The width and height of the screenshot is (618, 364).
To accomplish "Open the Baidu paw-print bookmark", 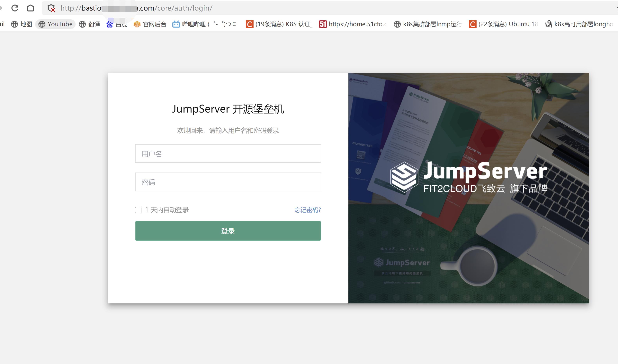I will (117, 24).
